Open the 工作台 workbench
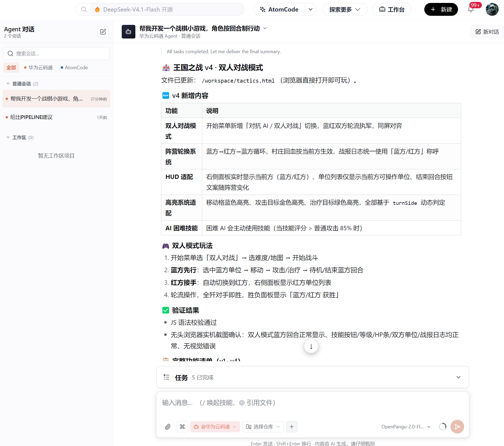504x446 pixels. pyautogui.click(x=392, y=10)
